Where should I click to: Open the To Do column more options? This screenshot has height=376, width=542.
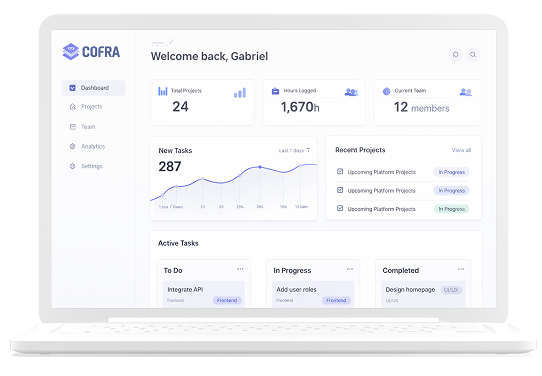tap(240, 269)
